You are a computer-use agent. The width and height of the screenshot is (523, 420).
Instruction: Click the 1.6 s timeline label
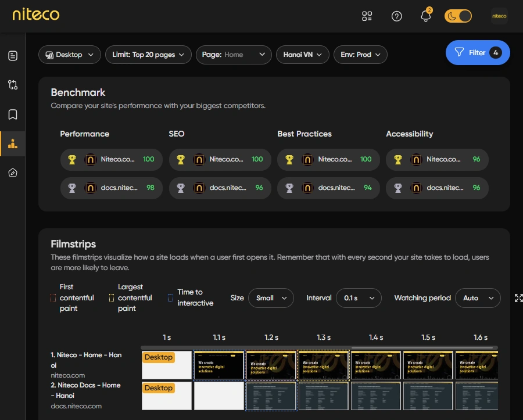[x=481, y=338]
